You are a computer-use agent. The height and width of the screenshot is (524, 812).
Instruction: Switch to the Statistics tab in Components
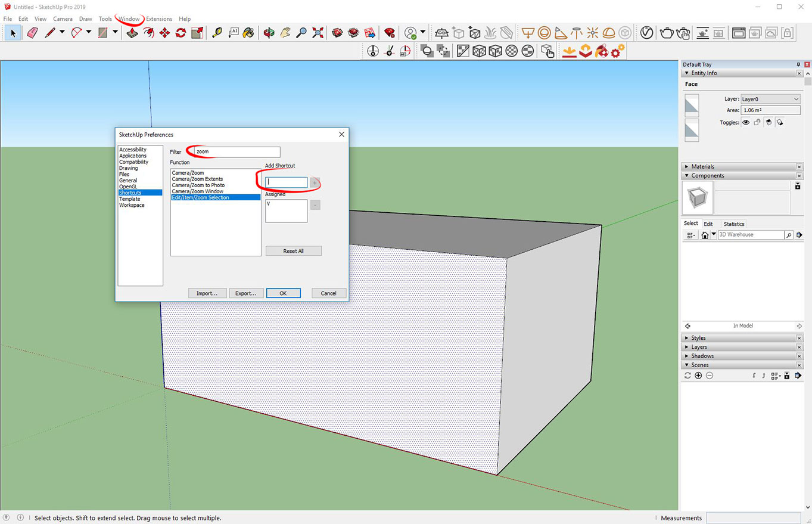(733, 224)
